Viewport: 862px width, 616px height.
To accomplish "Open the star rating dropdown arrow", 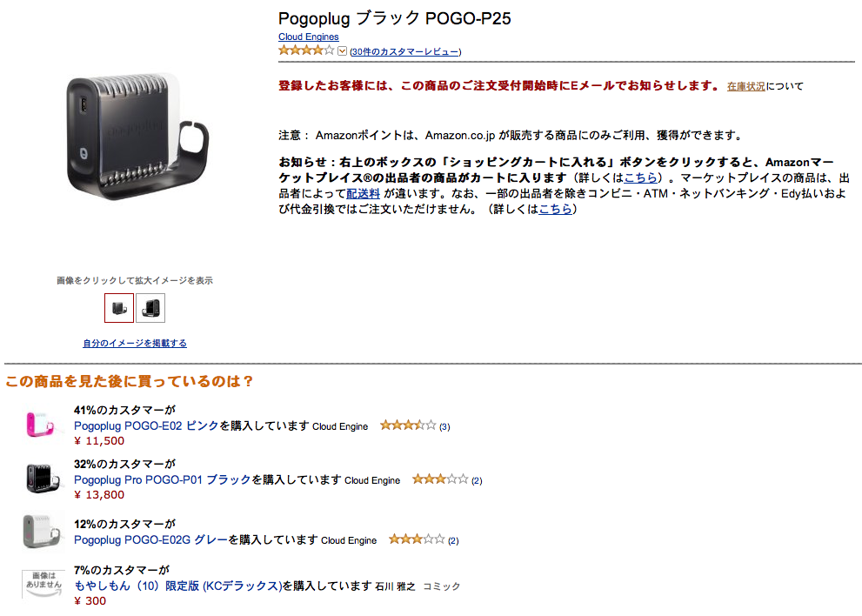I will 342,51.
